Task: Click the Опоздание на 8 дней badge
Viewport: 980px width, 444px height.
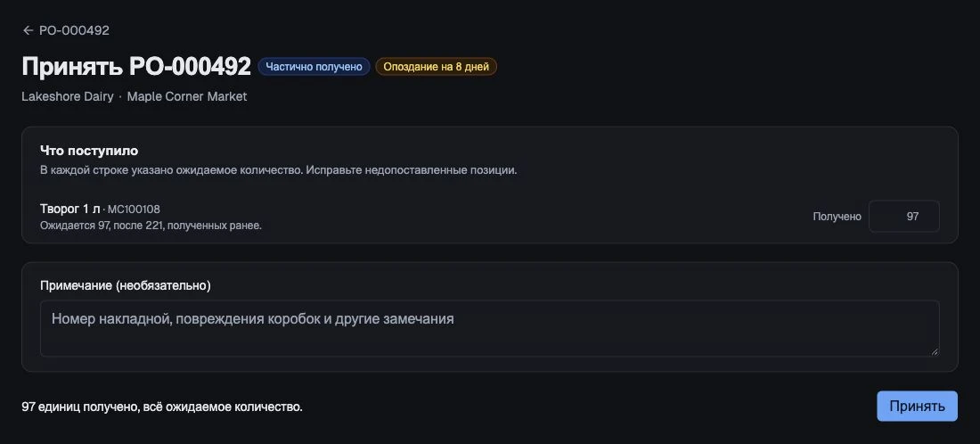Action: [x=437, y=66]
